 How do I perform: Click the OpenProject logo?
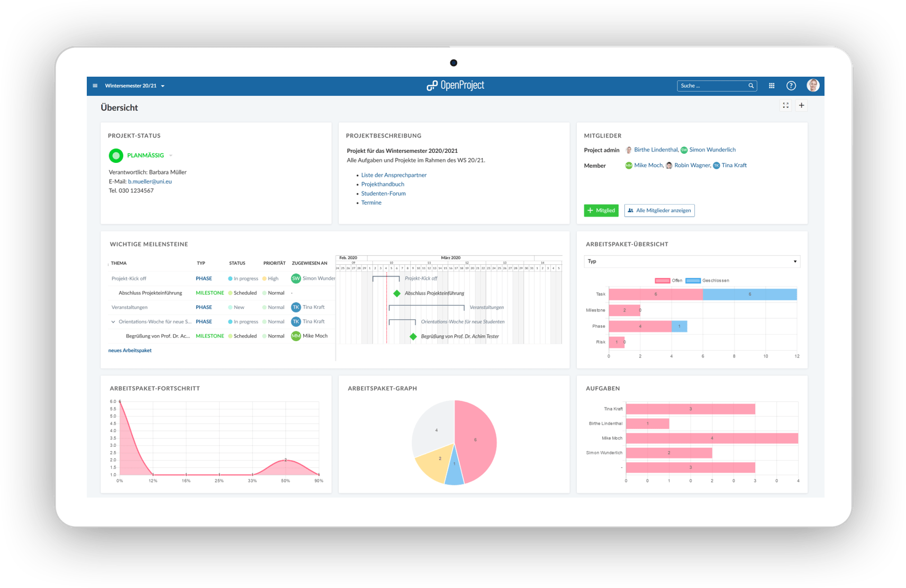(x=455, y=86)
